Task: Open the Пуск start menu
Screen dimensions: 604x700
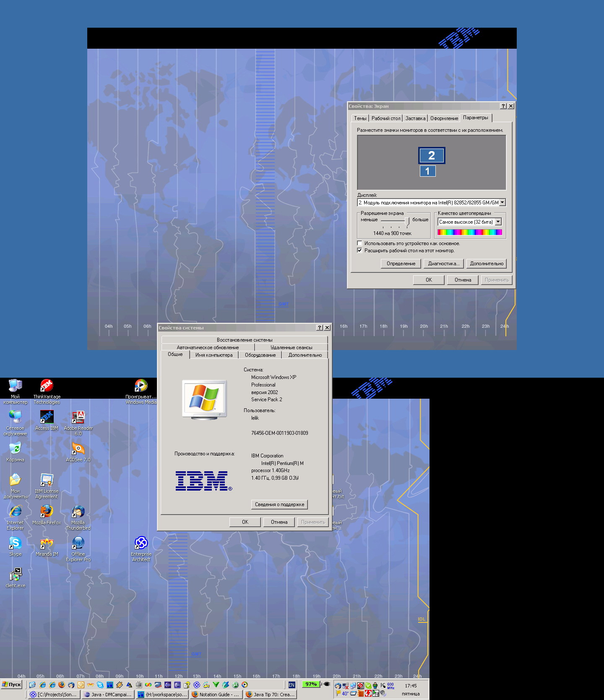Action: (x=12, y=684)
